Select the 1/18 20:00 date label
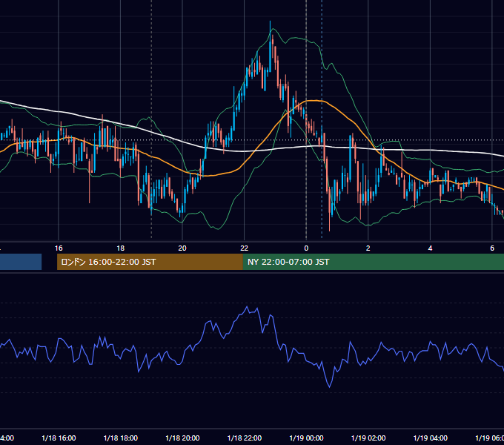The height and width of the screenshot is (445, 504). click(x=182, y=438)
